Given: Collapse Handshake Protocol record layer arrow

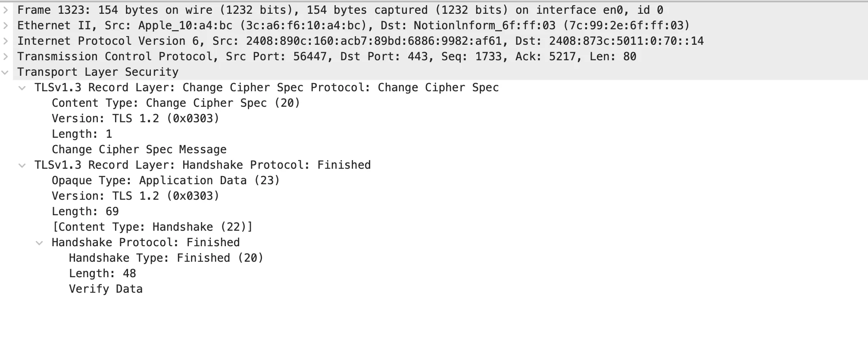Looking at the screenshot, I should (x=22, y=165).
